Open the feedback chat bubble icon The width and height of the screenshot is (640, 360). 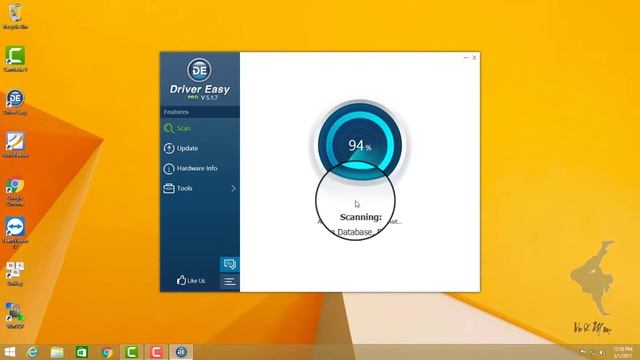point(230,264)
